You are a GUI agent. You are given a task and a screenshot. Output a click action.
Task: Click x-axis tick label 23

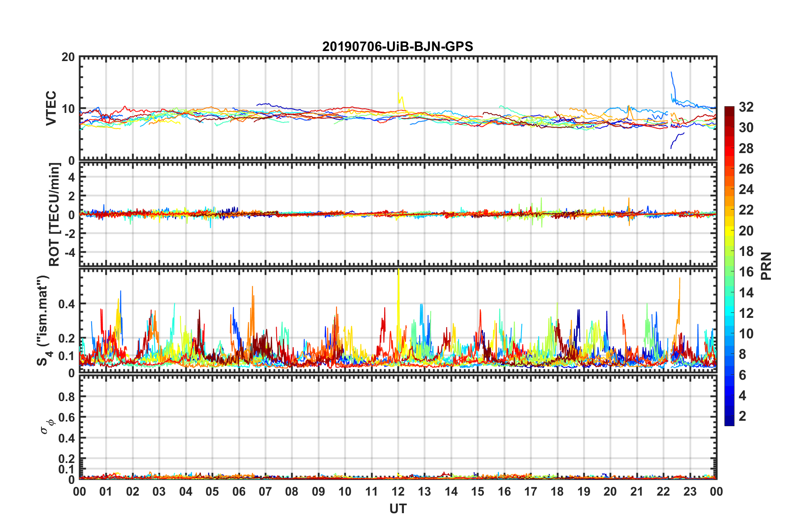click(x=690, y=491)
